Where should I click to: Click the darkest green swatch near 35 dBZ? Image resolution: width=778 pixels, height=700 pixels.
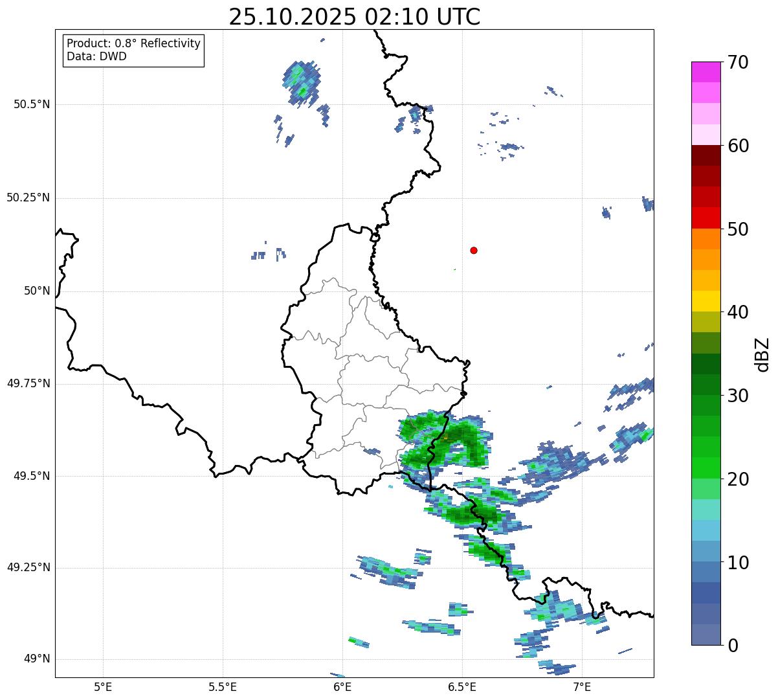point(706,363)
